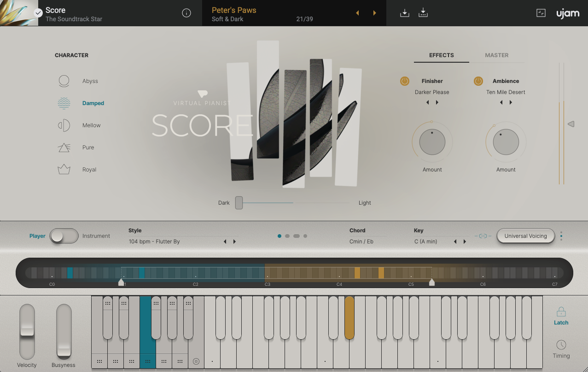Viewport: 588px width, 372px height.
Task: Select the second page indicator dot
Action: pos(287,236)
